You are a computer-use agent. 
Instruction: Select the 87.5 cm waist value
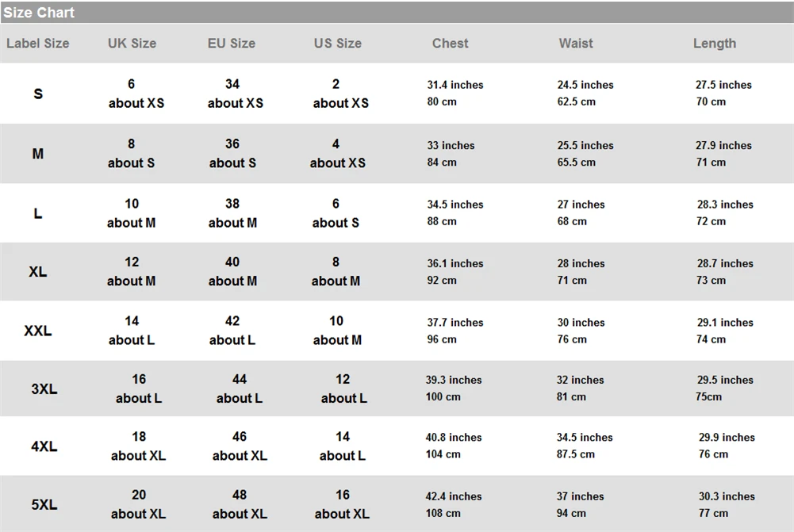pyautogui.click(x=576, y=454)
